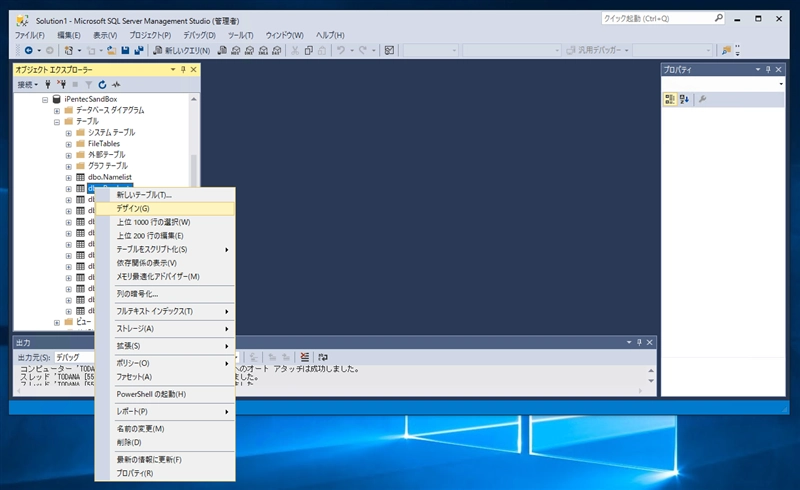Expand the FileTables folder

pos(68,144)
